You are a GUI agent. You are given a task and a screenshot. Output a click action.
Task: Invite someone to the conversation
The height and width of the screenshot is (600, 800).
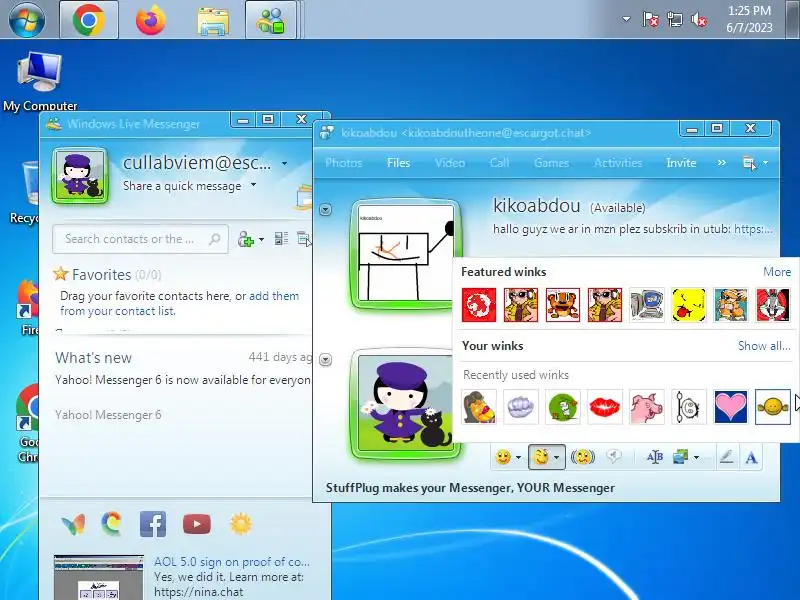pyautogui.click(x=681, y=163)
